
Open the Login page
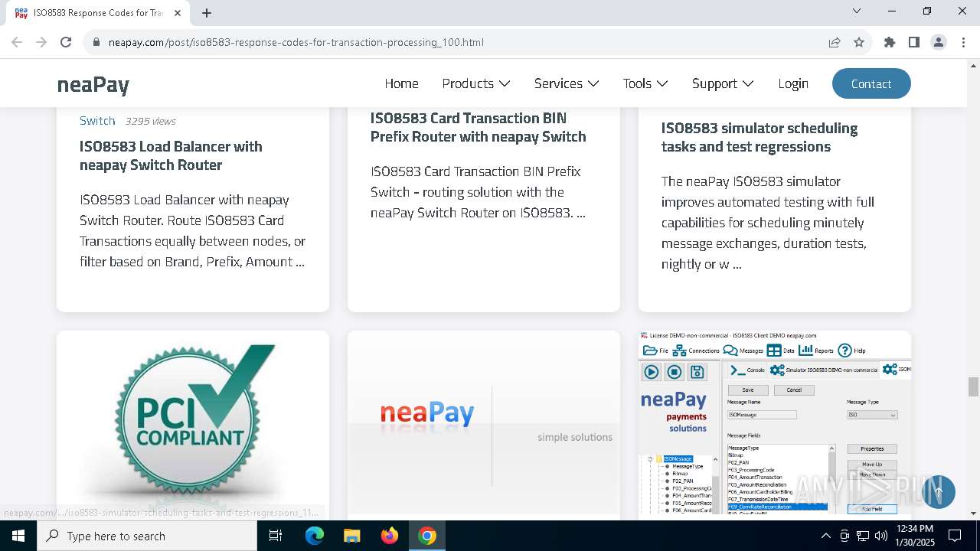point(793,83)
